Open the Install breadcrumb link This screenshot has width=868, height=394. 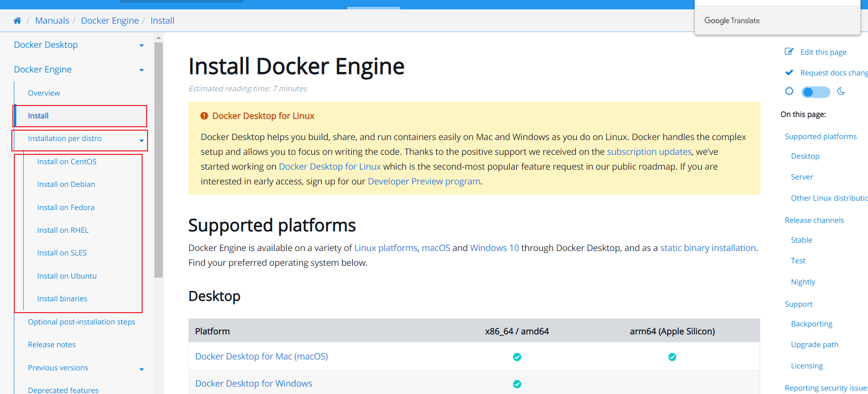click(x=162, y=21)
